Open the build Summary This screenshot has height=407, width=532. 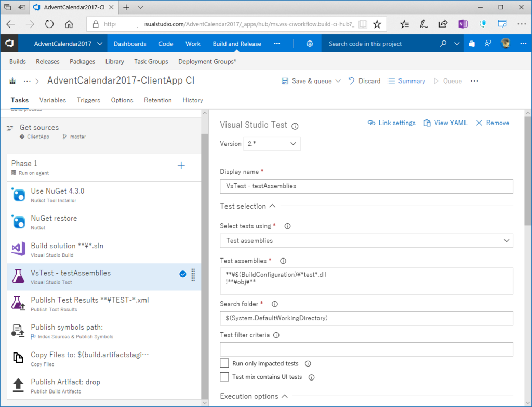coord(406,81)
